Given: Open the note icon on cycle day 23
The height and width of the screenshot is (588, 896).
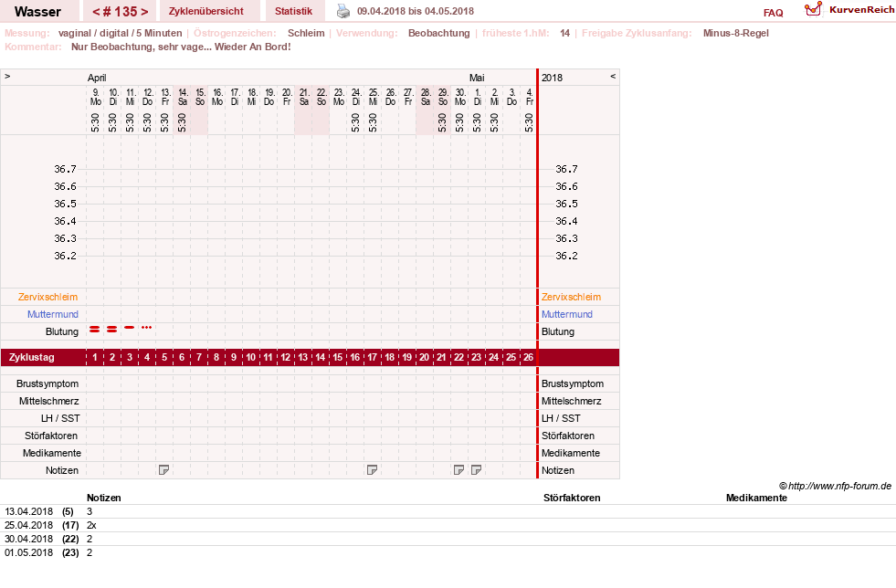Looking at the screenshot, I should [476, 470].
